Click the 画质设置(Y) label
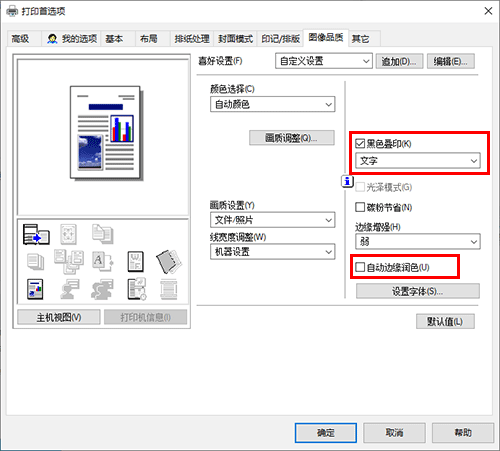This screenshot has height=451, width=500. tap(232, 205)
